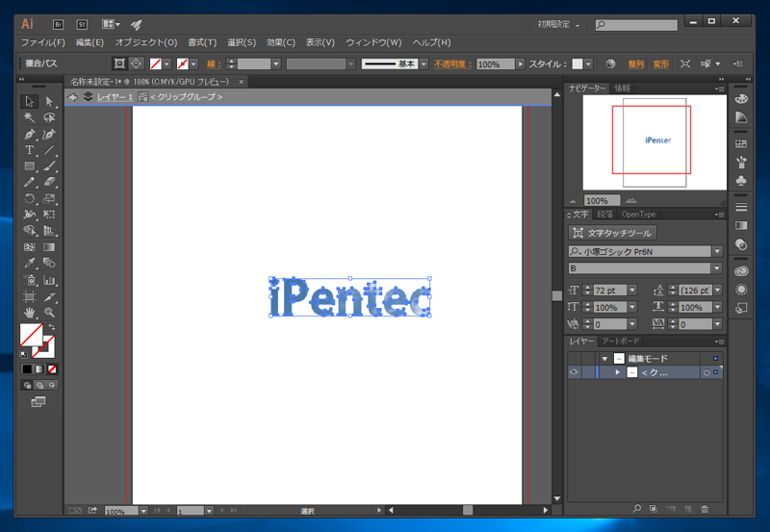
Task: Set the Gradient mode button
Action: [x=39, y=369]
